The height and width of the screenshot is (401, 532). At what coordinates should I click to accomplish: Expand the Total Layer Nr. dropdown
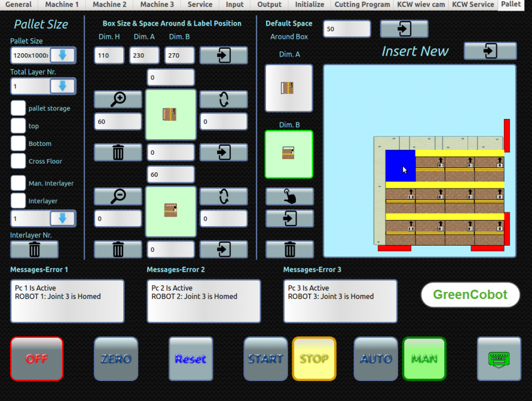pos(62,86)
